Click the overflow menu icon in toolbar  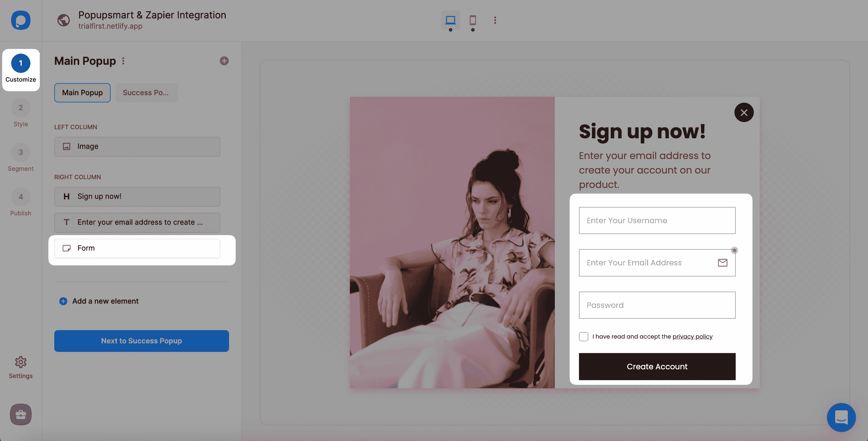point(494,20)
